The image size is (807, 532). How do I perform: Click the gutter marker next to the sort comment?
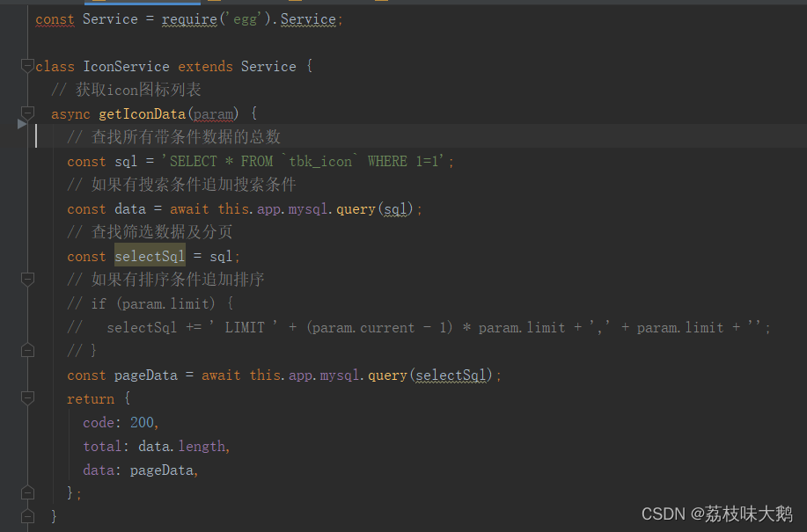27,278
